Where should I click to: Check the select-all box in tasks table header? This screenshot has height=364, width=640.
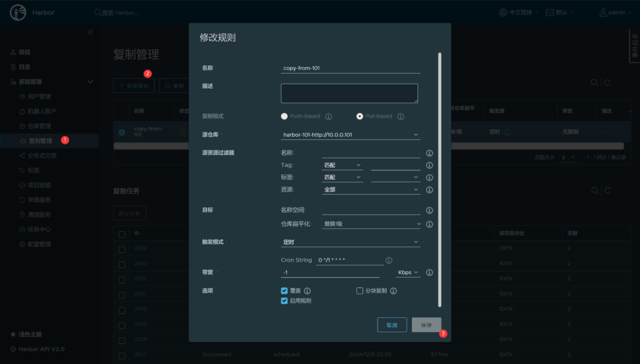pos(122,234)
